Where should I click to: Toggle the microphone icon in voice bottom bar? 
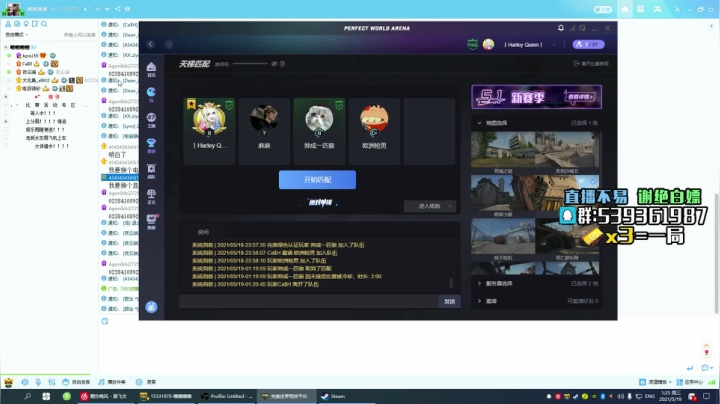tap(38, 382)
